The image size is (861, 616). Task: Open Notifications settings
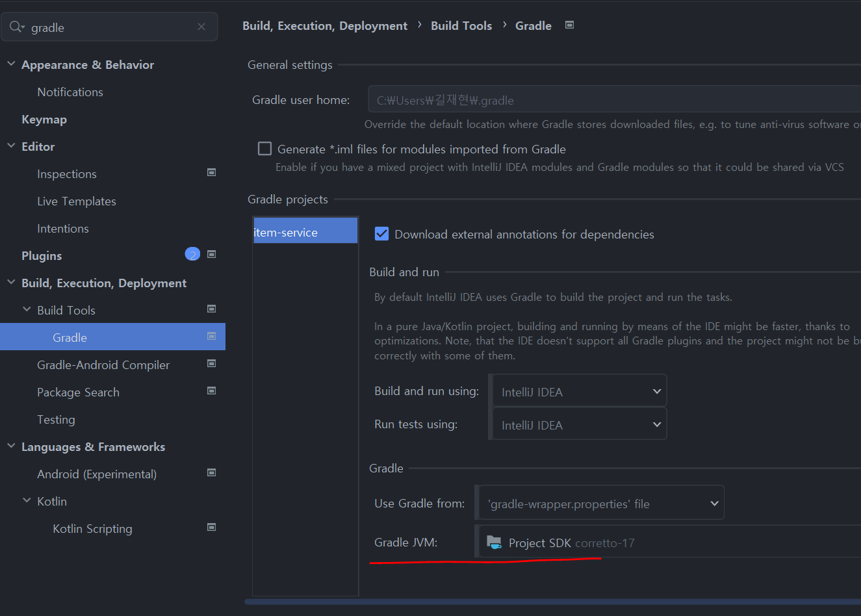tap(70, 92)
